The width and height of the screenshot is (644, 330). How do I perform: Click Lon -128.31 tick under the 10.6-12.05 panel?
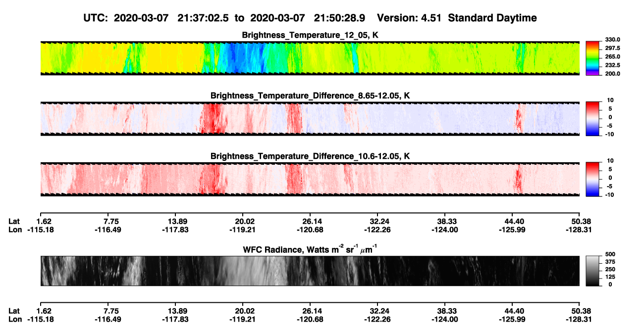(x=579, y=230)
